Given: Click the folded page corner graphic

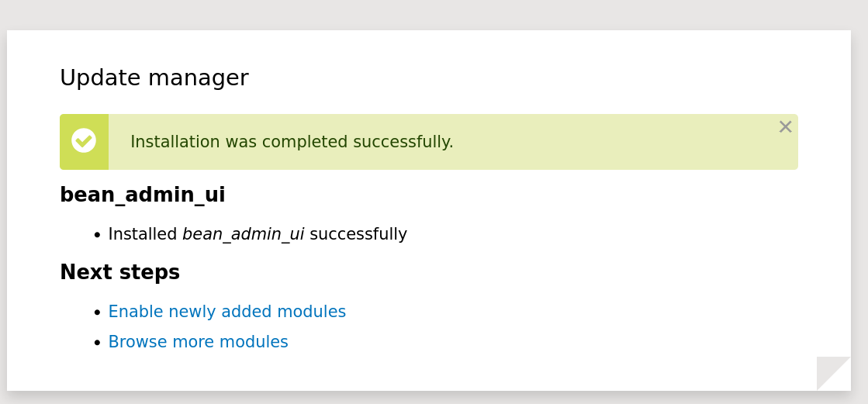Looking at the screenshot, I should (x=833, y=374).
